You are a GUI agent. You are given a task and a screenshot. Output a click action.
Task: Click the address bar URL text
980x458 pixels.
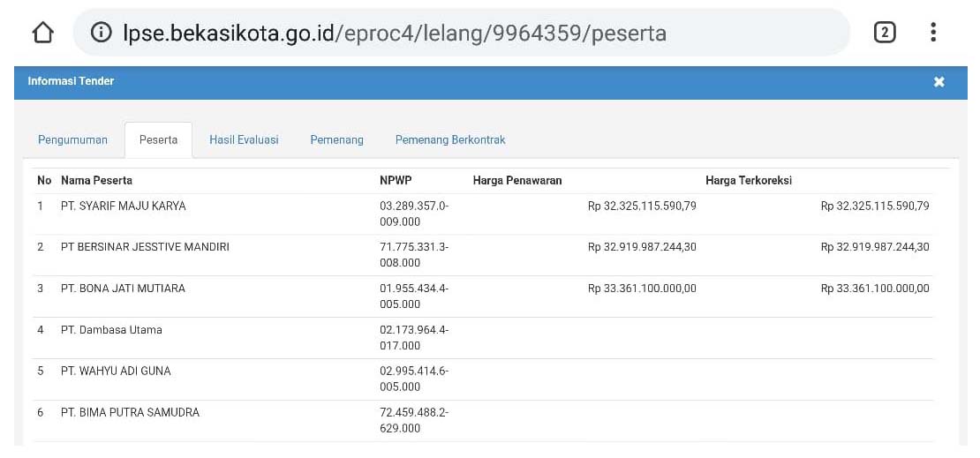[x=395, y=34]
